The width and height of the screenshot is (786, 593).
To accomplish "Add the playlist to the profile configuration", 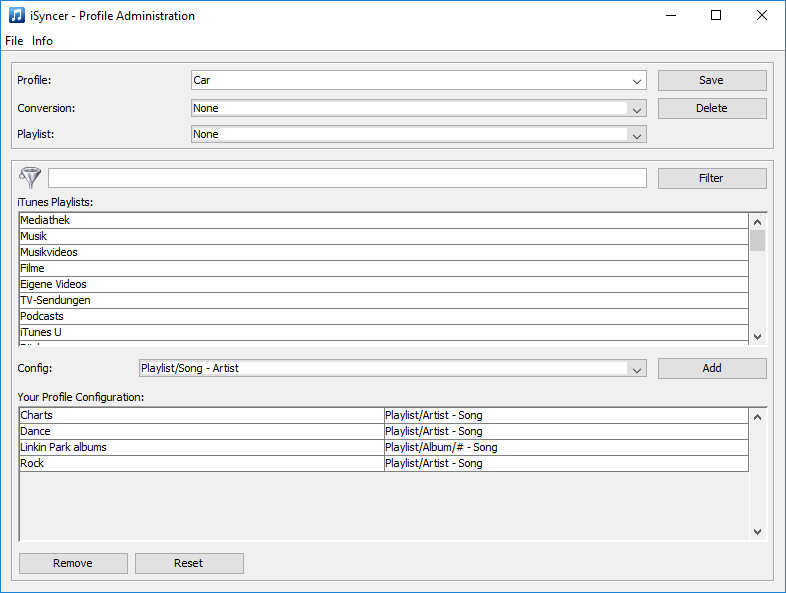I will point(712,368).
